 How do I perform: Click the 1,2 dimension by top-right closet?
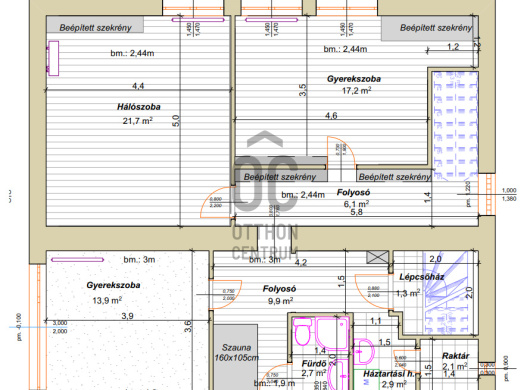[x=453, y=47]
